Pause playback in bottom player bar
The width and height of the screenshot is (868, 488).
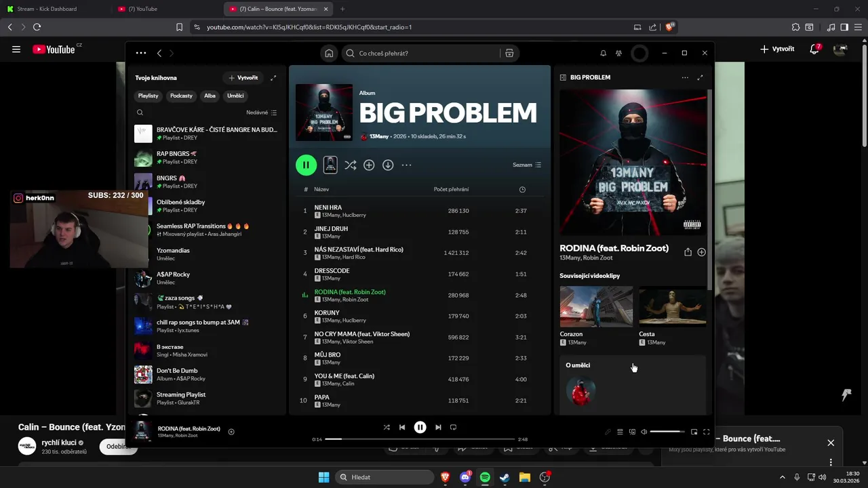pos(420,427)
